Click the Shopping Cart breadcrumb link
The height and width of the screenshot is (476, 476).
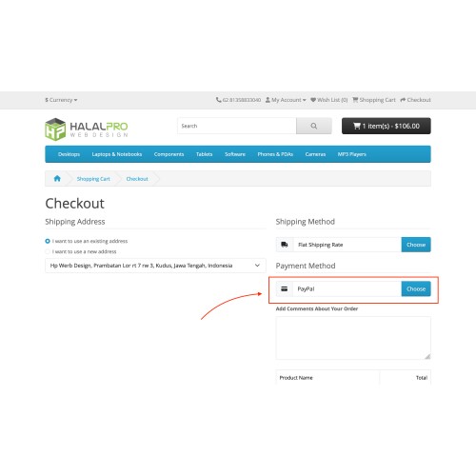coord(93,179)
